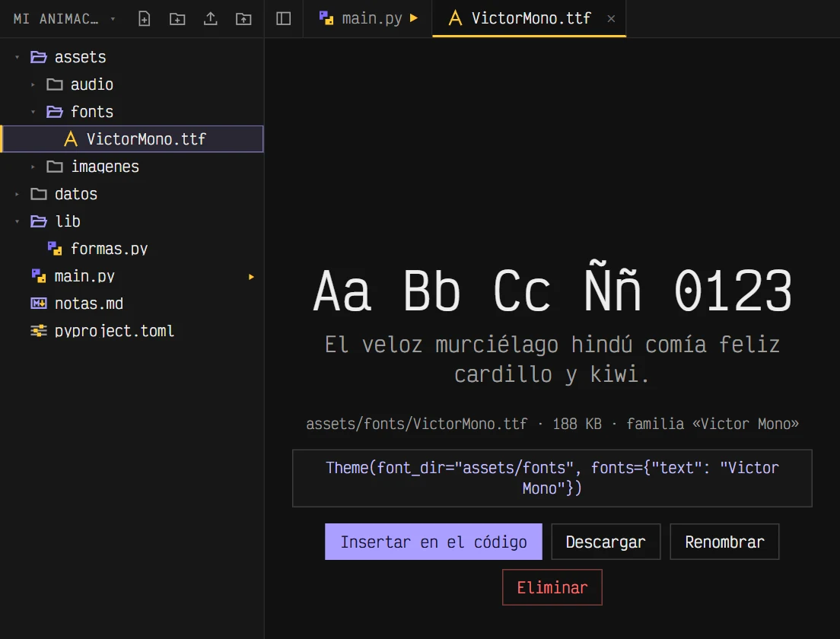The image size is (840, 639).
Task: Select the datos folder label
Action: pos(75,194)
